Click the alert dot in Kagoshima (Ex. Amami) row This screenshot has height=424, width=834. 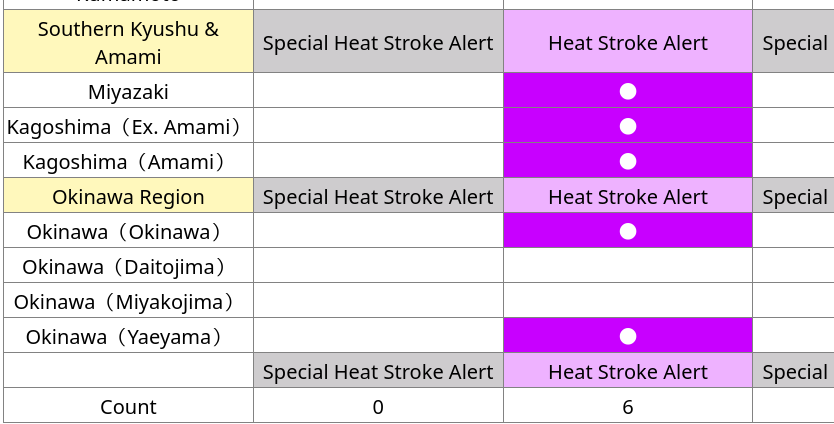[x=628, y=127]
